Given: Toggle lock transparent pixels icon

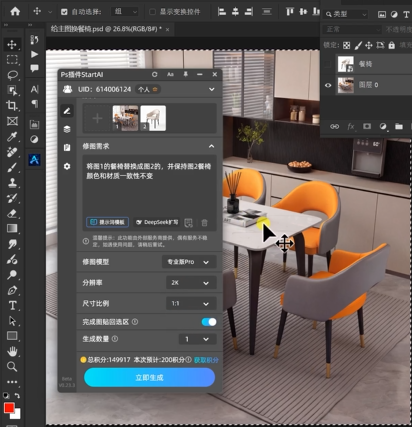Looking at the screenshot, I should coord(347,45).
